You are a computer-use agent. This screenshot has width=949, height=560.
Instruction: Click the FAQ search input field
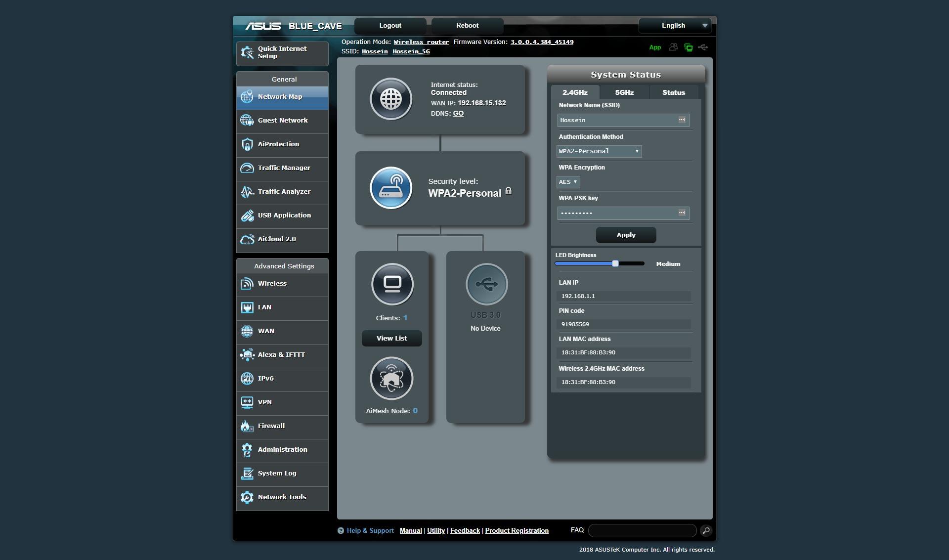pyautogui.click(x=643, y=530)
